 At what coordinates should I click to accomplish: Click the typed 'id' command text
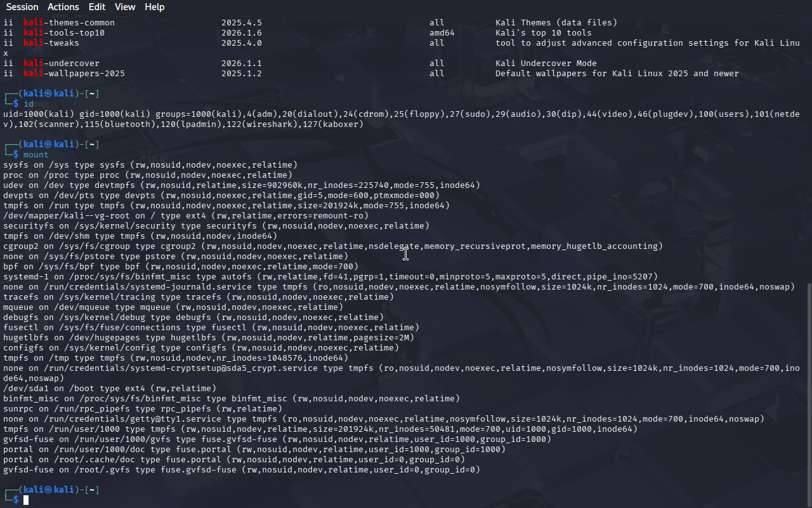[x=28, y=104]
